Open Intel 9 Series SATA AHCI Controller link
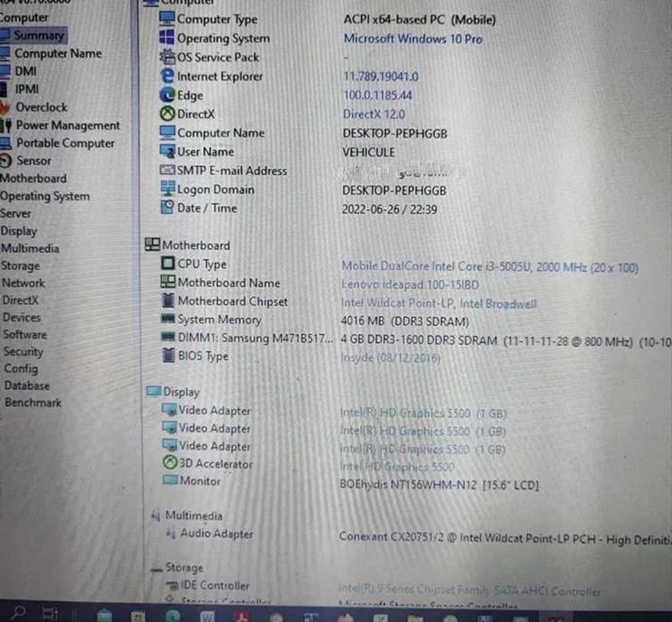The width and height of the screenshot is (672, 622). pos(469,591)
